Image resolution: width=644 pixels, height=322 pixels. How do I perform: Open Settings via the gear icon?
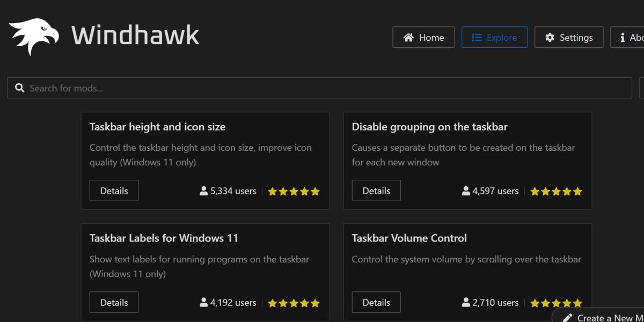click(550, 37)
